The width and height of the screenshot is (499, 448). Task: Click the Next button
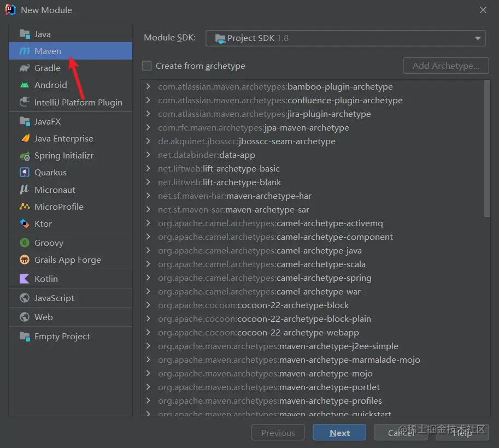(339, 433)
